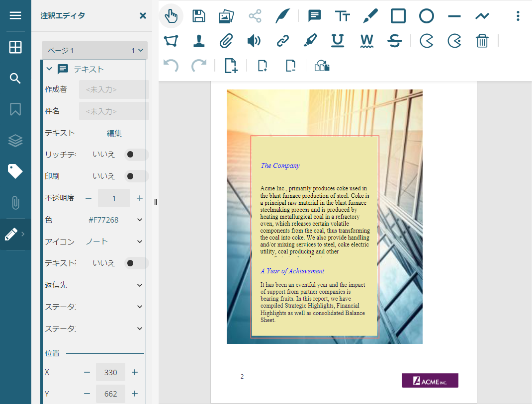Decrease the X position value

coord(87,372)
